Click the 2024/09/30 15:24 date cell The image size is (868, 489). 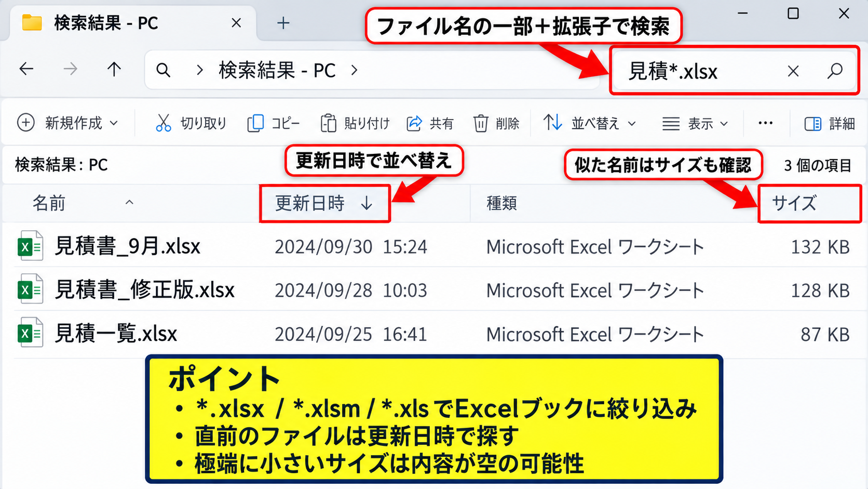[351, 247]
